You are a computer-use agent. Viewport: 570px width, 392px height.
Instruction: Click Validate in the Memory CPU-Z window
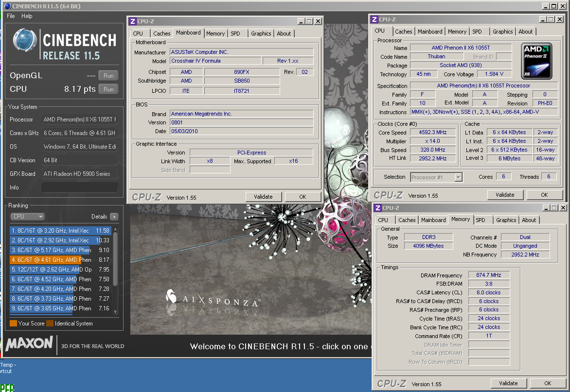point(508,383)
